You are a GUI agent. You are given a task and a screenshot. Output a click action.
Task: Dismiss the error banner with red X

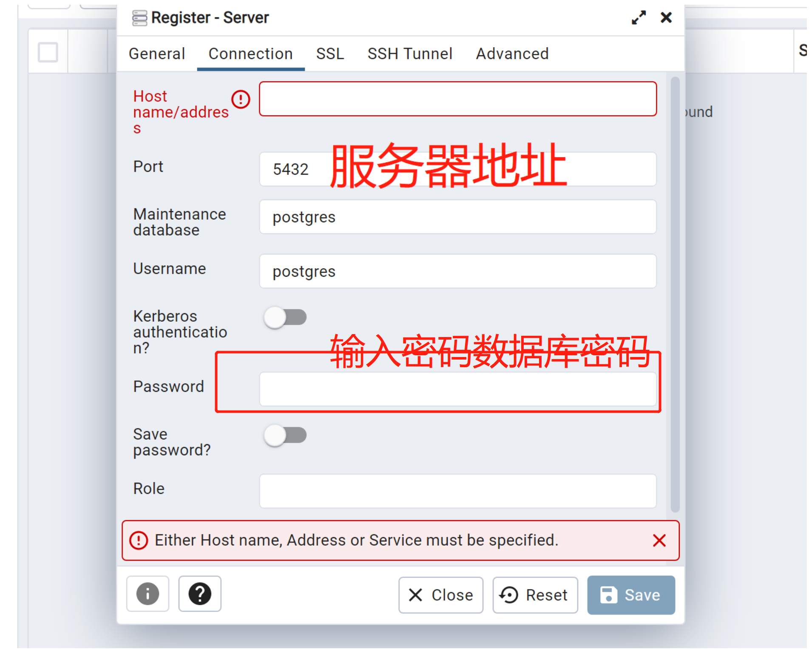[659, 541]
